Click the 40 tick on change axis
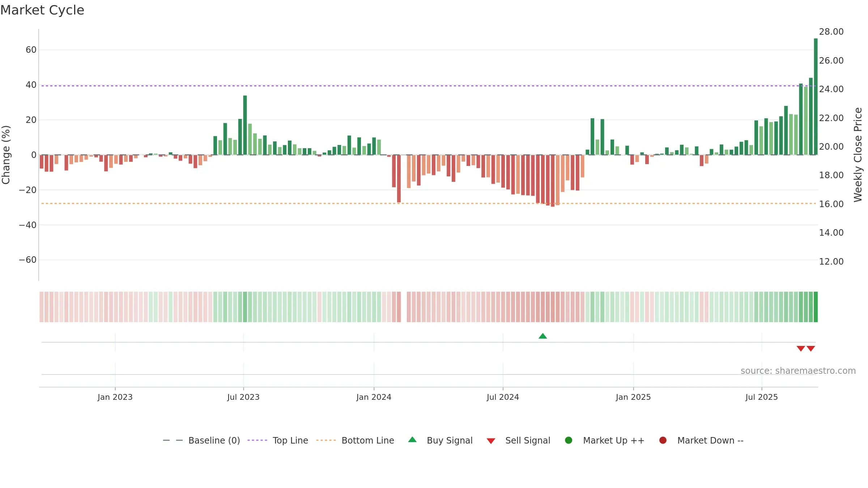Screen dimensions: 868x488 click(31, 85)
